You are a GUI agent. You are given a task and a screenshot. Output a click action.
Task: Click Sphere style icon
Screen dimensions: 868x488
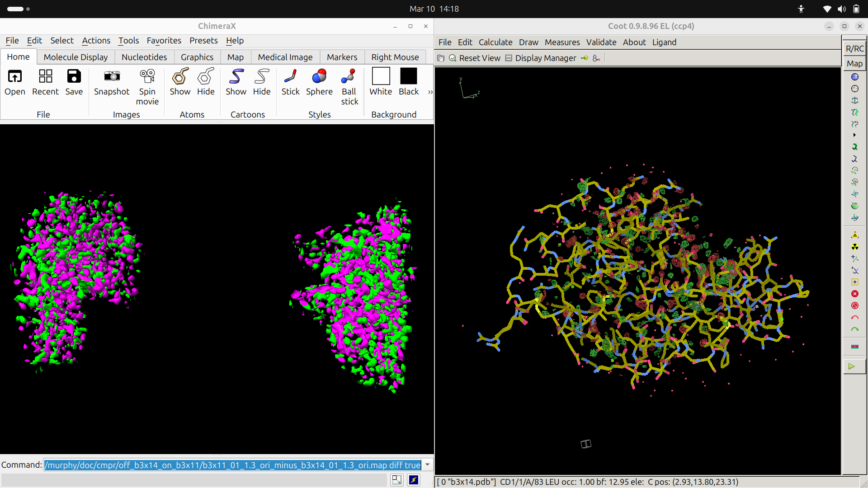pyautogui.click(x=319, y=76)
